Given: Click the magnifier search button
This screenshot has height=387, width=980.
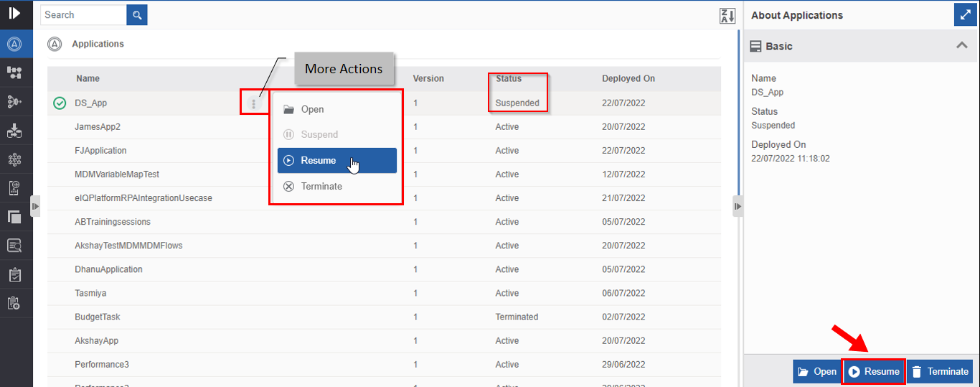Looking at the screenshot, I should [137, 14].
